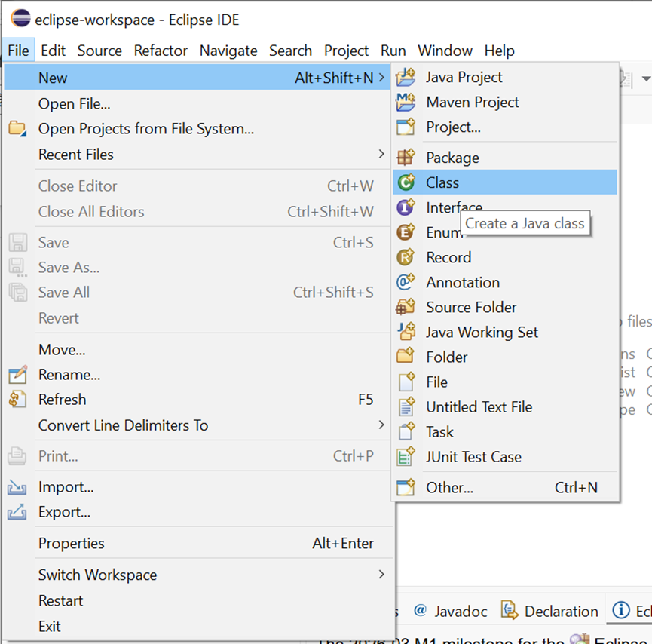Click the Refresh icon in File menu
The image size is (652, 644).
(x=17, y=400)
